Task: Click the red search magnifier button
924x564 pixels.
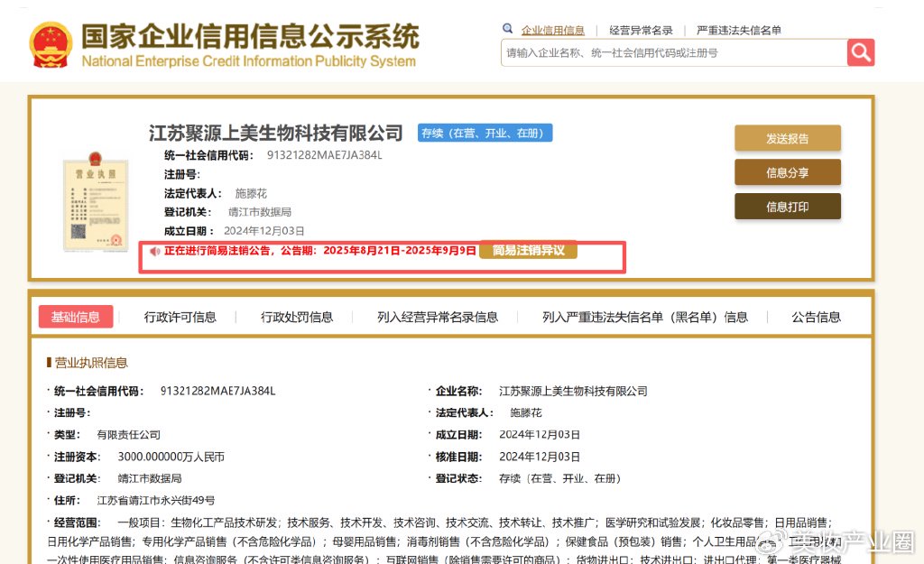Action: point(860,53)
